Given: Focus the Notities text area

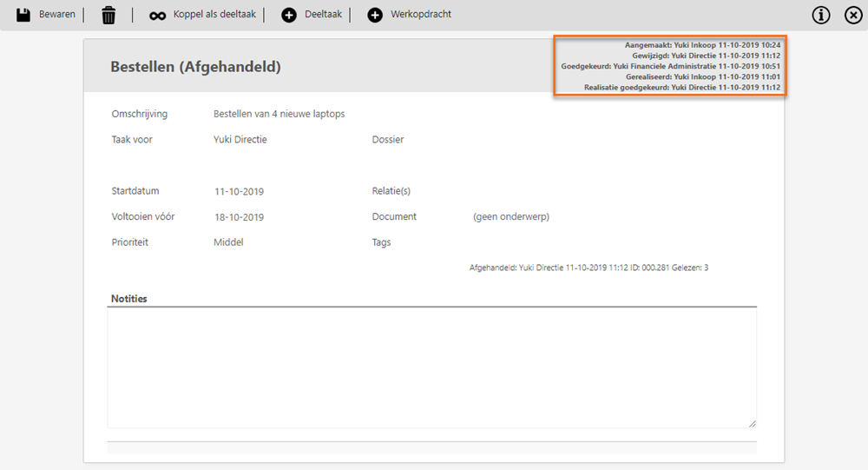Looking at the screenshot, I should click(431, 367).
